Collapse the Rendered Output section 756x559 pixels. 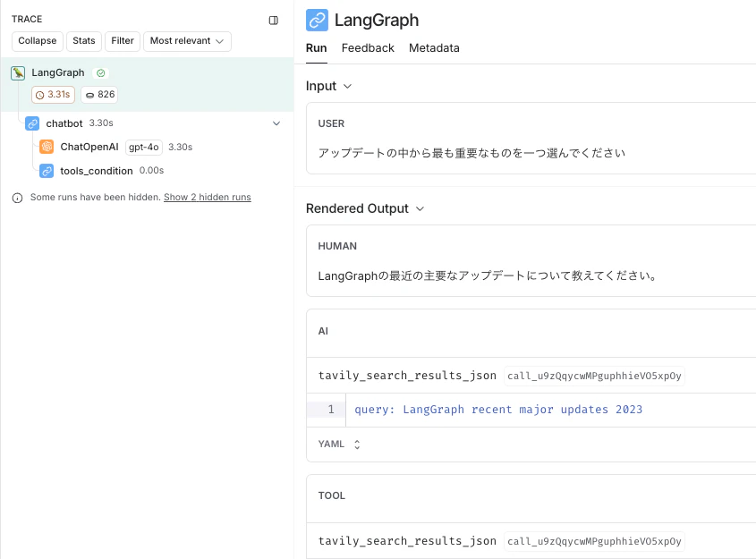click(420, 208)
